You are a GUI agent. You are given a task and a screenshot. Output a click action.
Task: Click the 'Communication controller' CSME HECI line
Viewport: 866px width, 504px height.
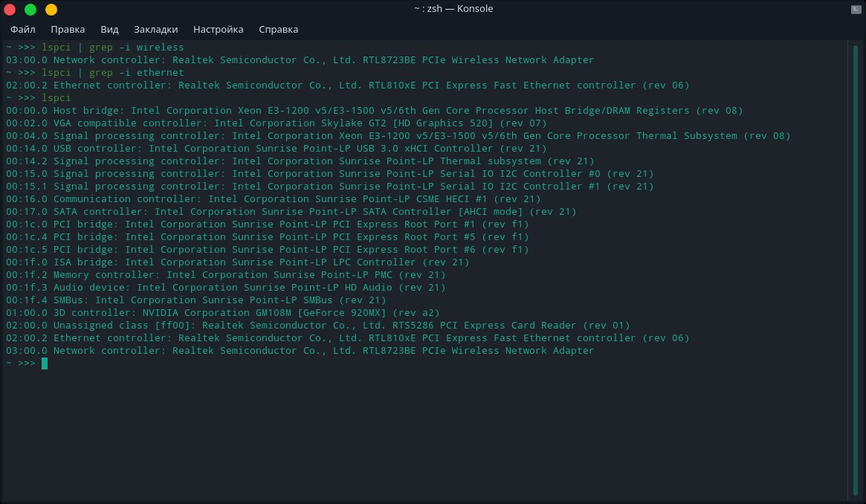[x=274, y=198]
